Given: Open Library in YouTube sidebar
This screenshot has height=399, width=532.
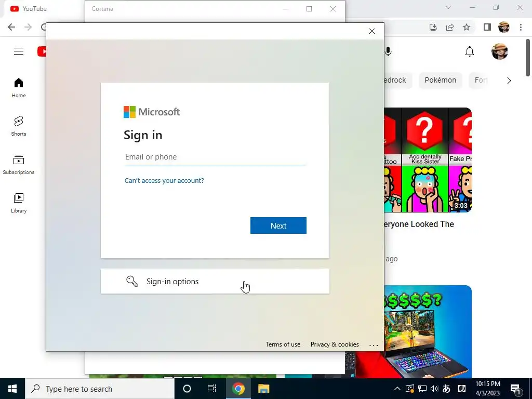Looking at the screenshot, I should pyautogui.click(x=19, y=203).
